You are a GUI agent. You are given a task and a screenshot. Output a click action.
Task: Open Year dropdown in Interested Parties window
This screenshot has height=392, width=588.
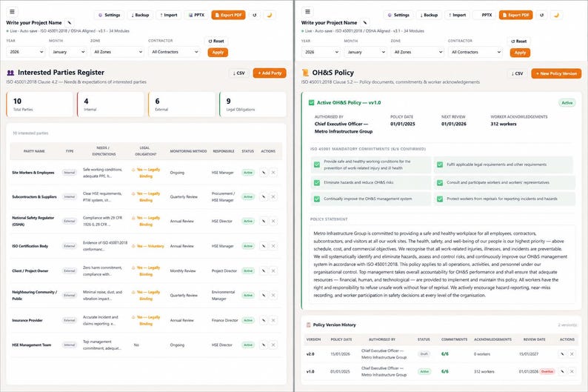pyautogui.click(x=26, y=52)
